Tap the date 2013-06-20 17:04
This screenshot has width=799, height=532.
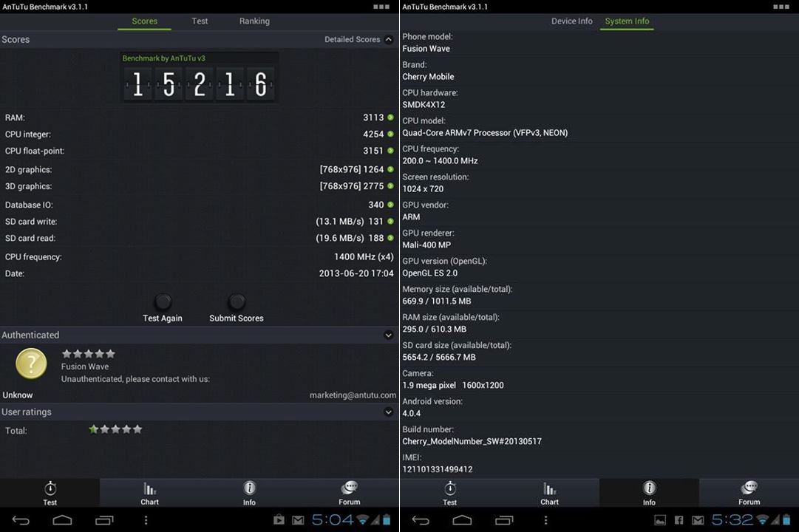point(356,273)
